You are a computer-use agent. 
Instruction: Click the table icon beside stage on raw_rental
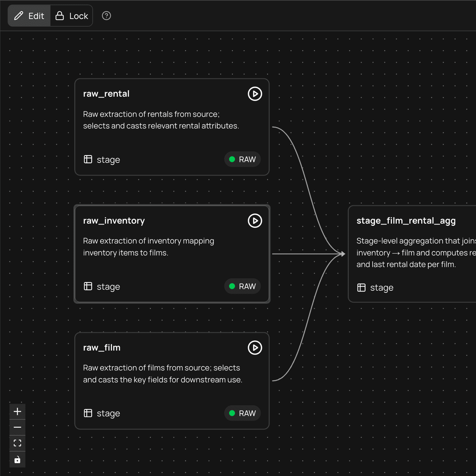(88, 159)
